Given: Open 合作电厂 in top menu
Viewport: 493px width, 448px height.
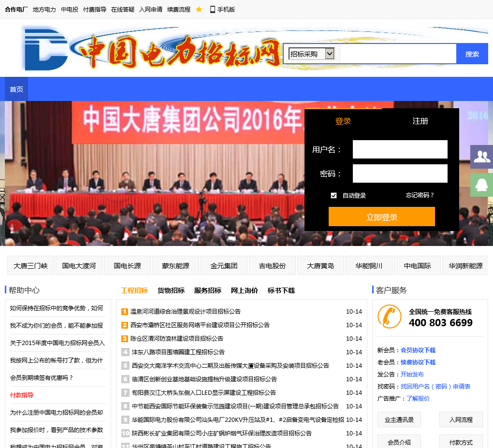Looking at the screenshot, I should click(16, 10).
